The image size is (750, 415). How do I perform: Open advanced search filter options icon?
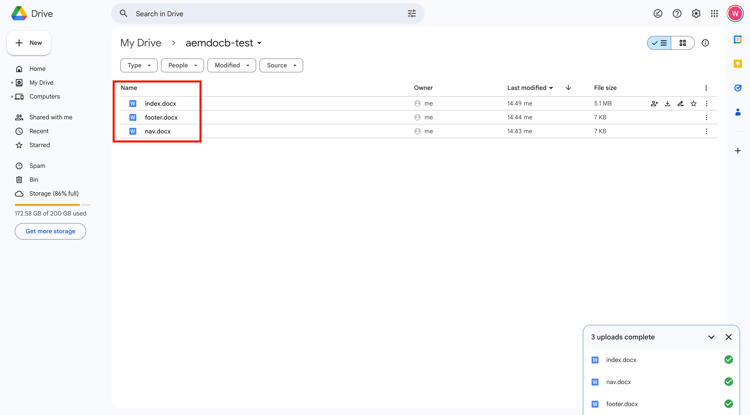pyautogui.click(x=412, y=13)
